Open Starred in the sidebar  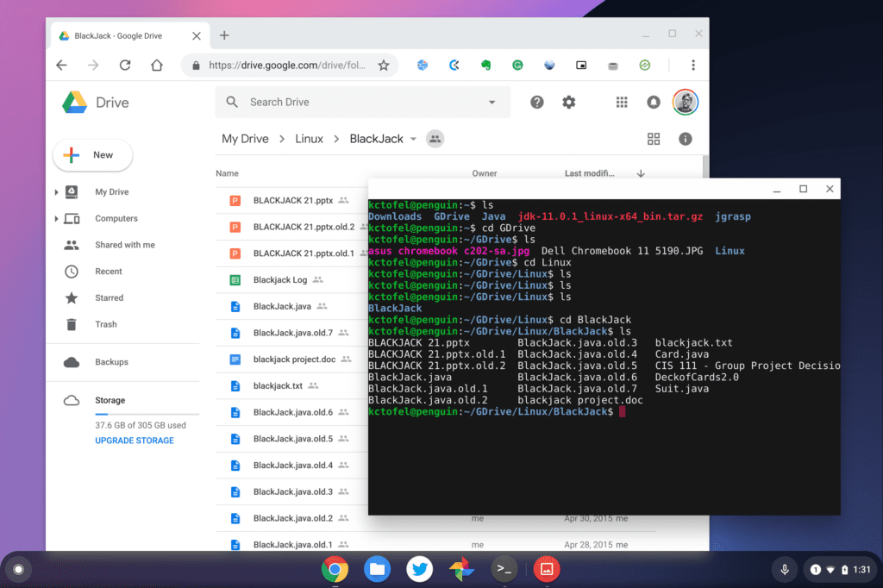(109, 298)
